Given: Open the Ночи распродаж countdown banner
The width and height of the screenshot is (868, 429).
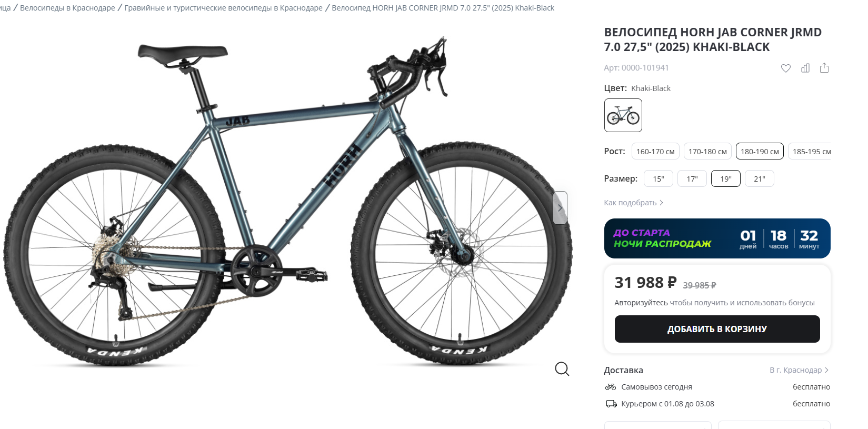Looking at the screenshot, I should (717, 238).
